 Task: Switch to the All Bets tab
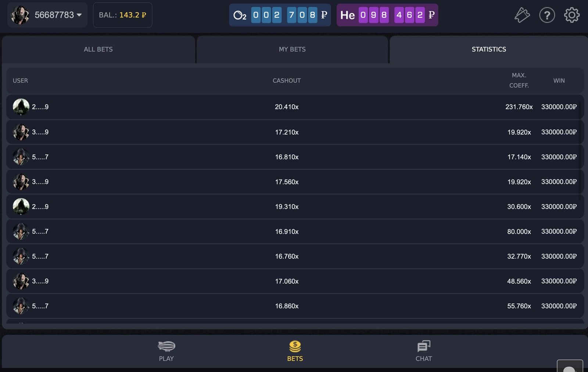98,49
